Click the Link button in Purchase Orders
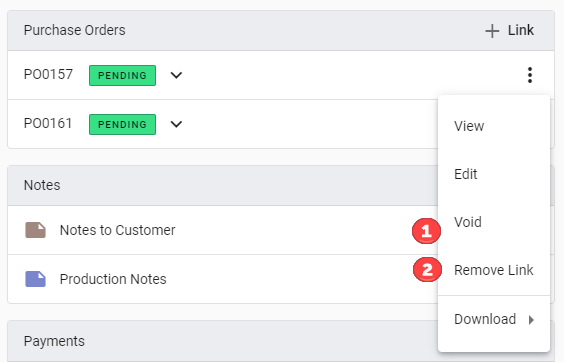The height and width of the screenshot is (362, 564). tap(510, 31)
